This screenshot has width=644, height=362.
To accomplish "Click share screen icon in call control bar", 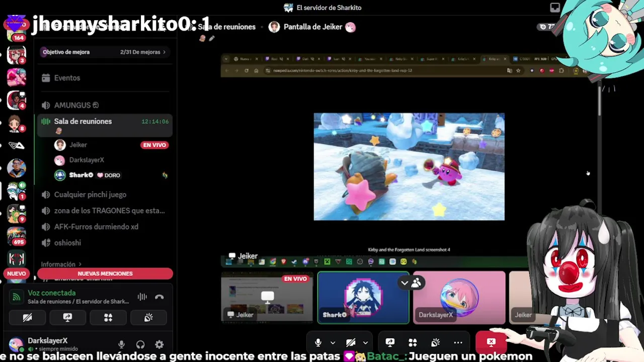I will coord(390,342).
